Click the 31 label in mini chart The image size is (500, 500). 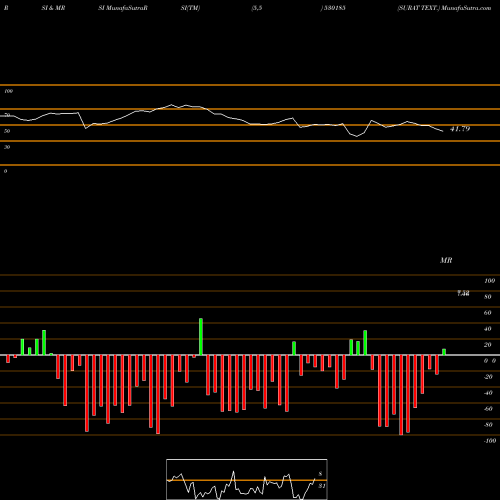pos(322,486)
